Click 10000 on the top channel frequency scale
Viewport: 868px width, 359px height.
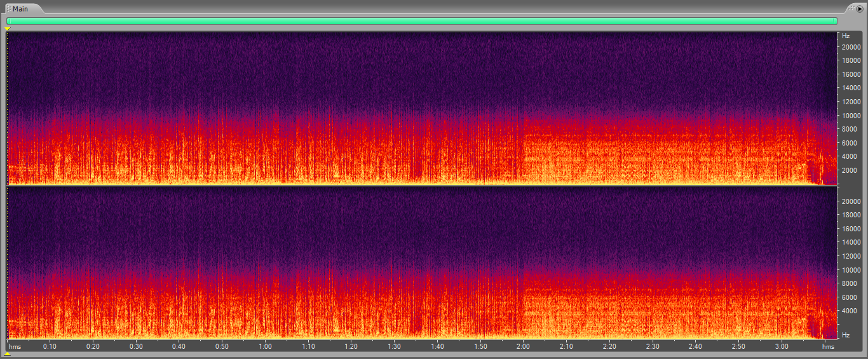851,116
